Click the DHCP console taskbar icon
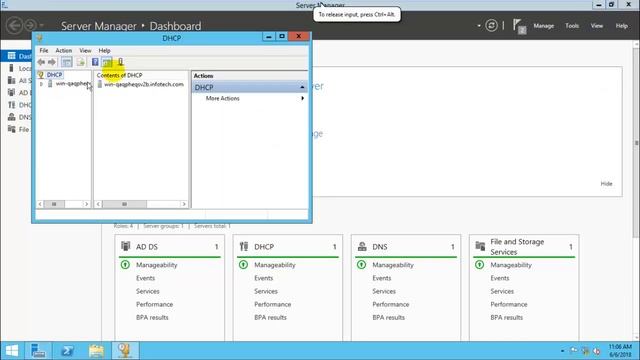This screenshot has height=360, width=640. click(x=125, y=351)
